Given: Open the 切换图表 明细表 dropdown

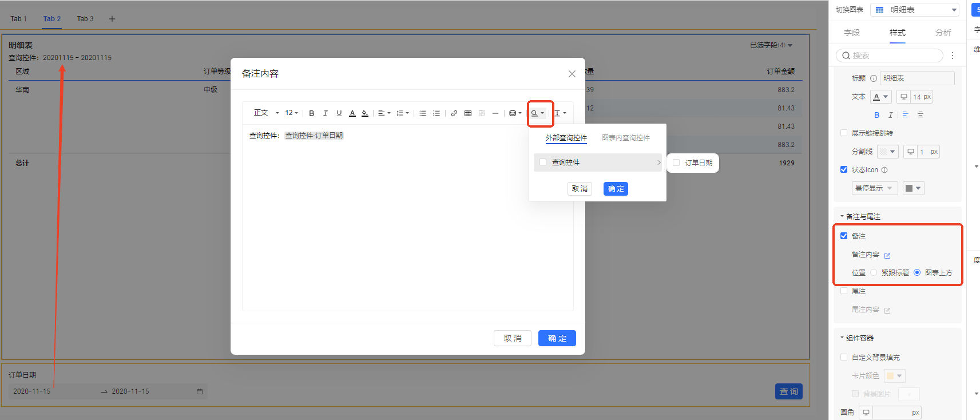Looking at the screenshot, I should pyautogui.click(x=914, y=10).
